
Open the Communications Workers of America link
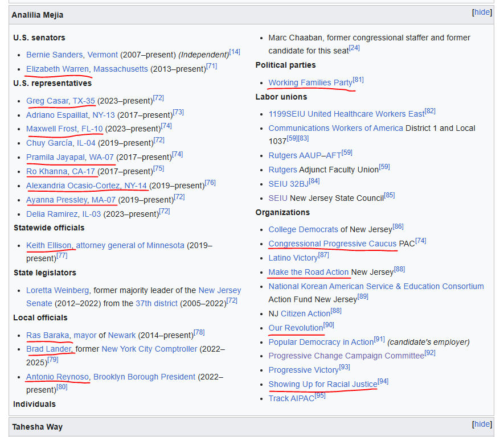336,128
